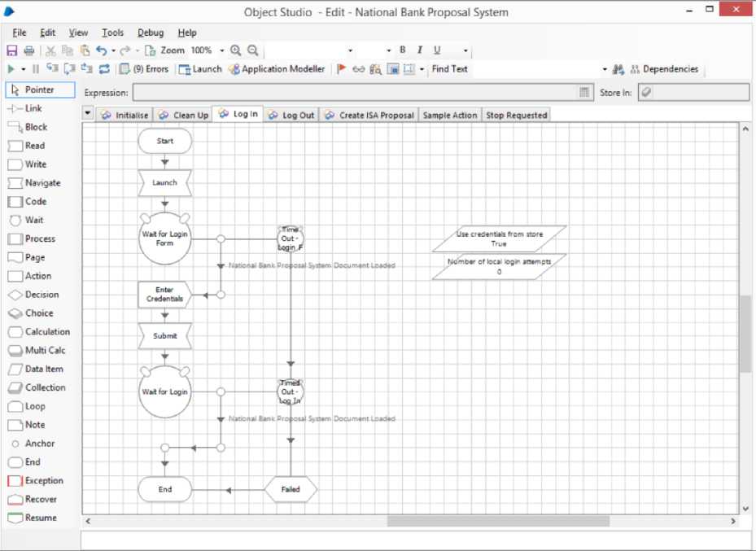Open the Application Modeller

coord(277,69)
